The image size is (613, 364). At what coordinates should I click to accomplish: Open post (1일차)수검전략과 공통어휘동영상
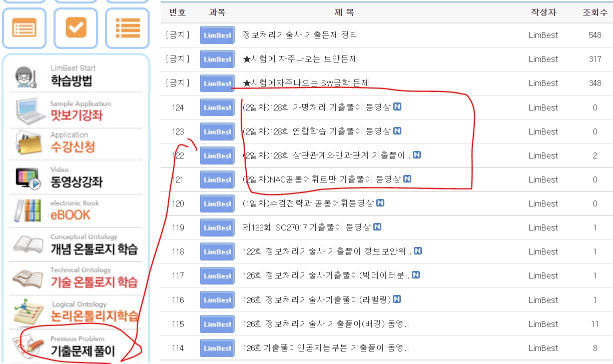point(308,203)
